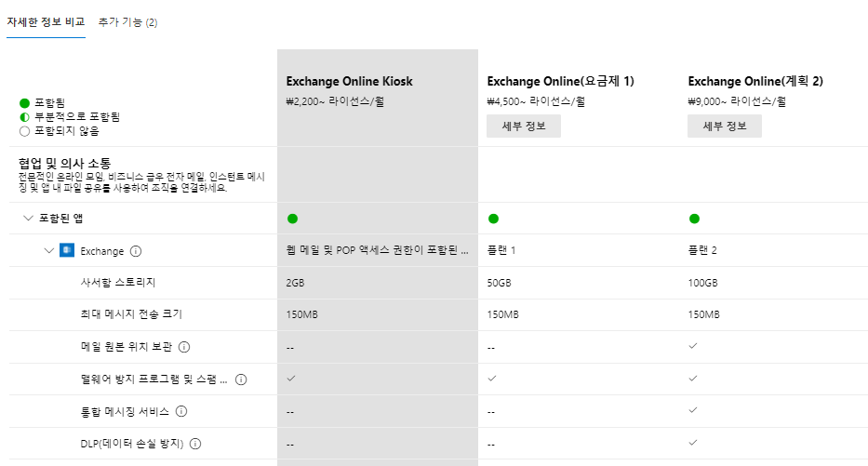
Task: Click 포함되지 않음 empty legend circle
Action: [x=24, y=131]
